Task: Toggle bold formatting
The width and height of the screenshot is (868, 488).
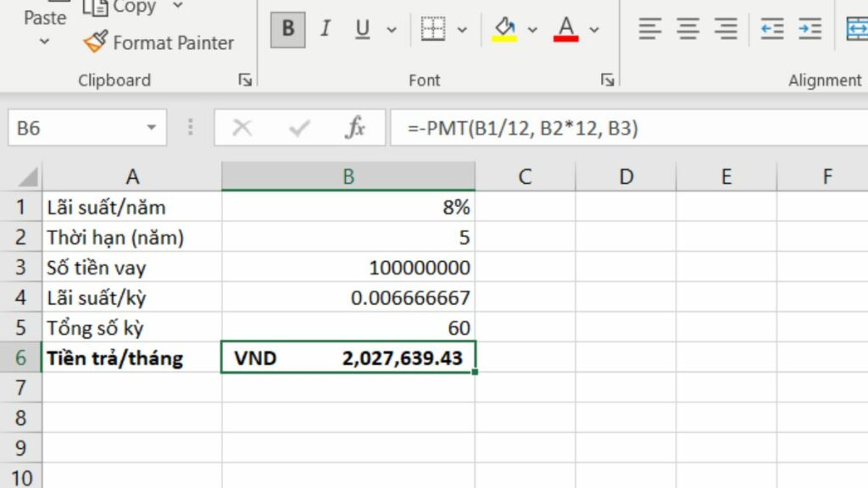Action: tap(287, 28)
